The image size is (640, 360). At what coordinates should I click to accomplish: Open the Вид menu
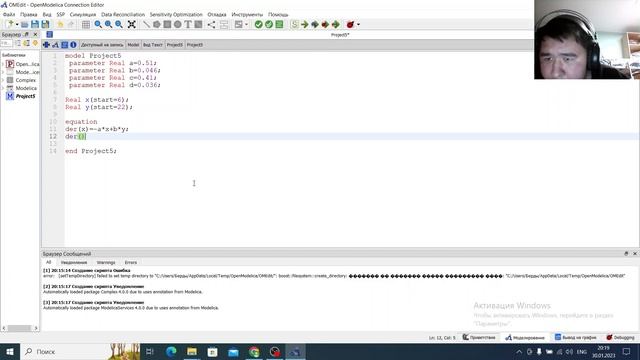pyautogui.click(x=47, y=14)
